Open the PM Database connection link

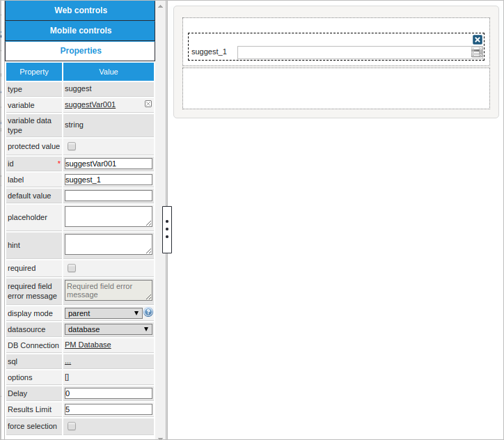88,345
